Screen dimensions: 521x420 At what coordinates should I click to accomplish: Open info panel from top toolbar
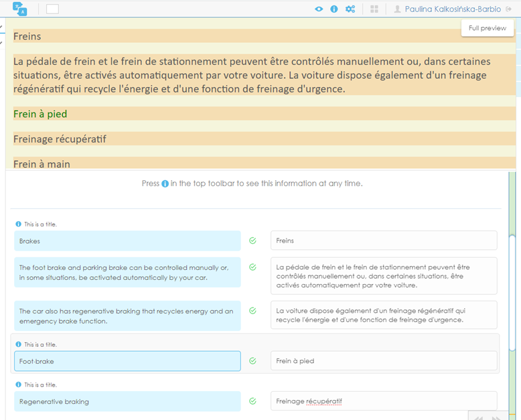[x=334, y=9]
